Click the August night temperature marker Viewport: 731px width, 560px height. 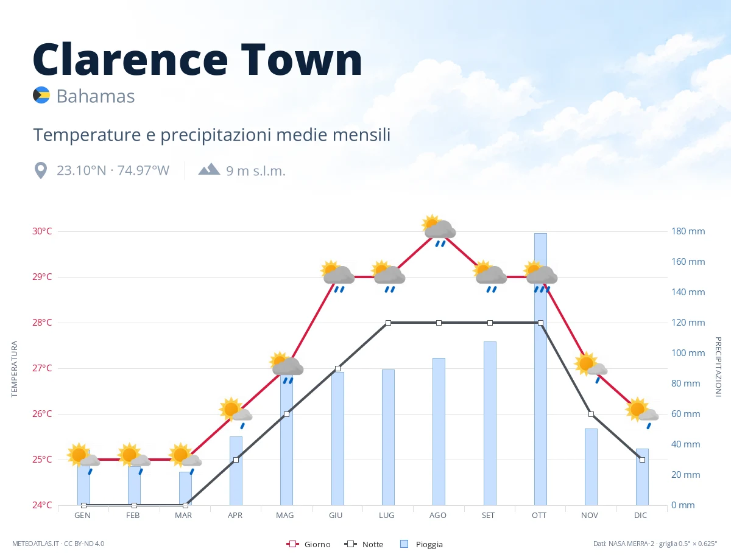click(x=439, y=323)
